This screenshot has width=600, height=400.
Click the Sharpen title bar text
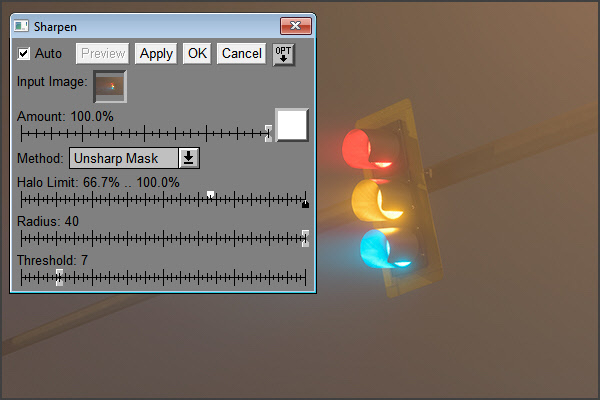point(55,27)
